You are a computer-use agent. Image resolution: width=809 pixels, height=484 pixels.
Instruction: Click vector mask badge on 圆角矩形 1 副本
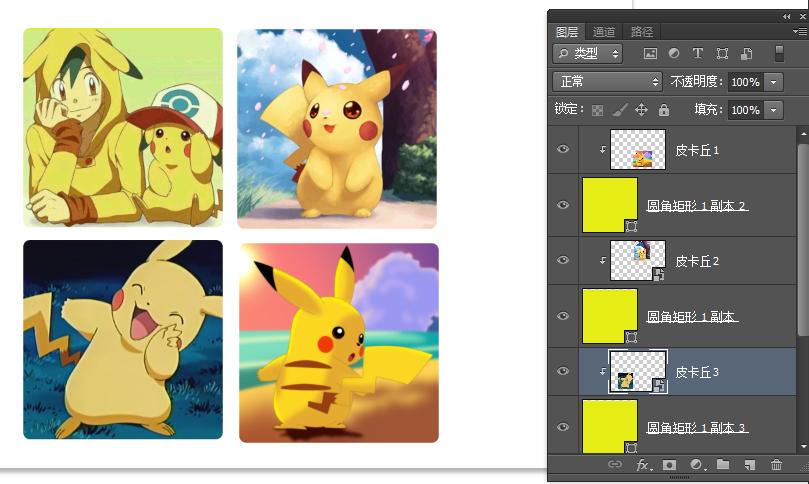point(631,337)
